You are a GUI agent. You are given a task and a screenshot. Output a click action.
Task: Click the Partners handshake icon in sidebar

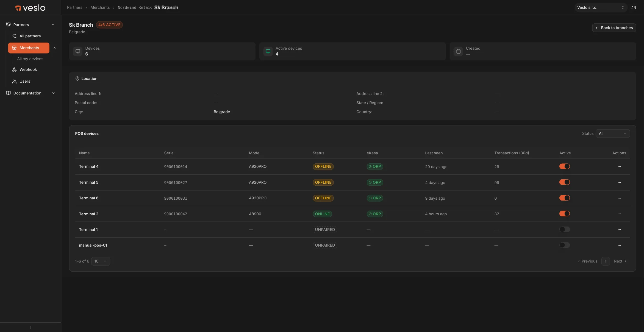[8, 25]
